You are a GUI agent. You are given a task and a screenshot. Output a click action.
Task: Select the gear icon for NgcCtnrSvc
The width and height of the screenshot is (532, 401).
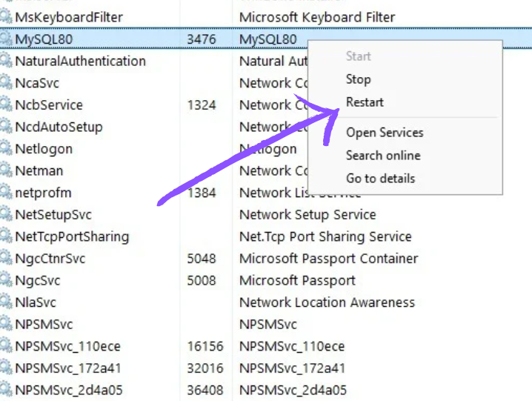[x=7, y=259]
